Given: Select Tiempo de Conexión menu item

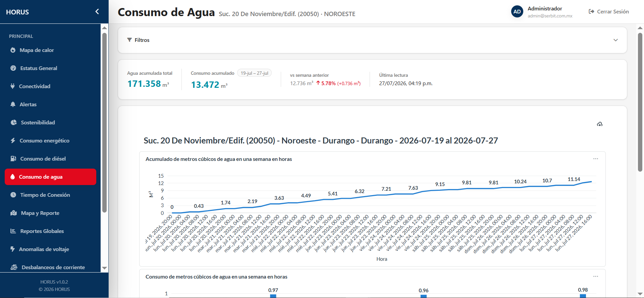Looking at the screenshot, I should click(x=50, y=195).
